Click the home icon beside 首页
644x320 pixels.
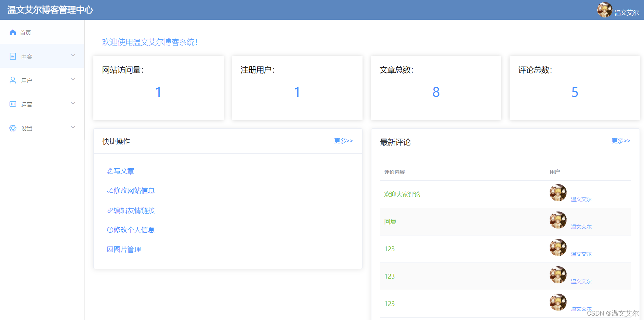tap(13, 32)
